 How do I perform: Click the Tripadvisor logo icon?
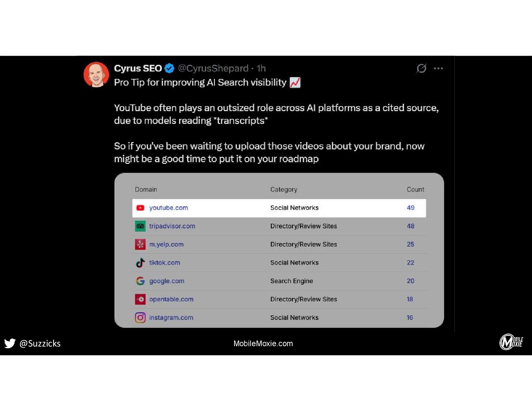point(140,226)
